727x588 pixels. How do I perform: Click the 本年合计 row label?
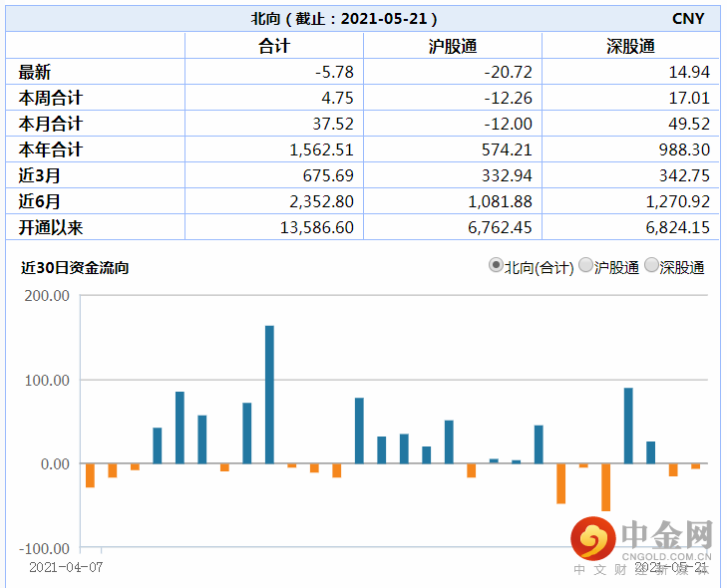[51, 149]
